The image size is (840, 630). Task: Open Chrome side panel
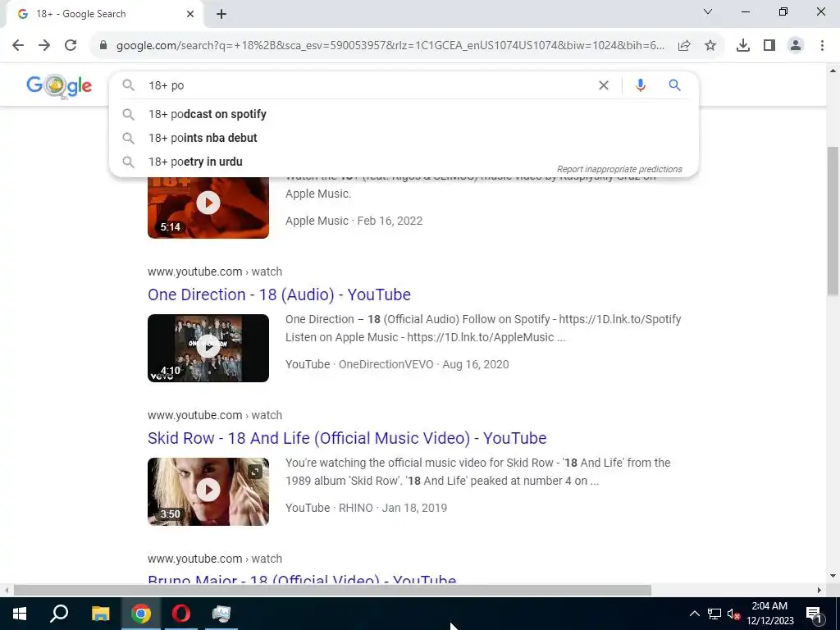(769, 46)
